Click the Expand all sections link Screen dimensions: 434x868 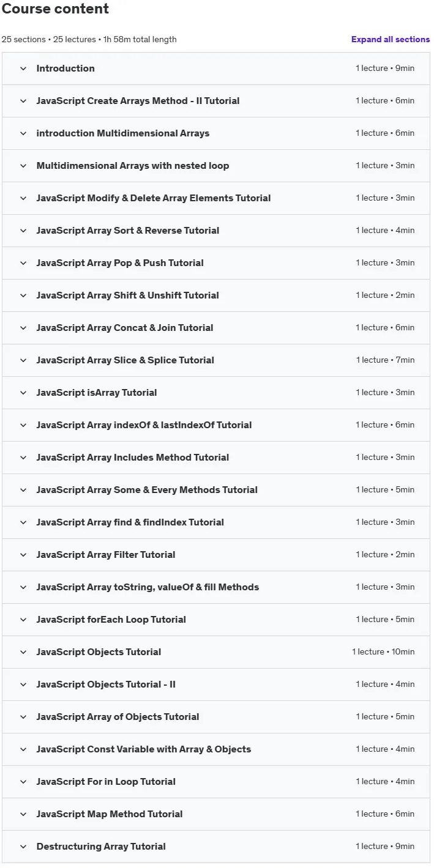[x=391, y=39]
